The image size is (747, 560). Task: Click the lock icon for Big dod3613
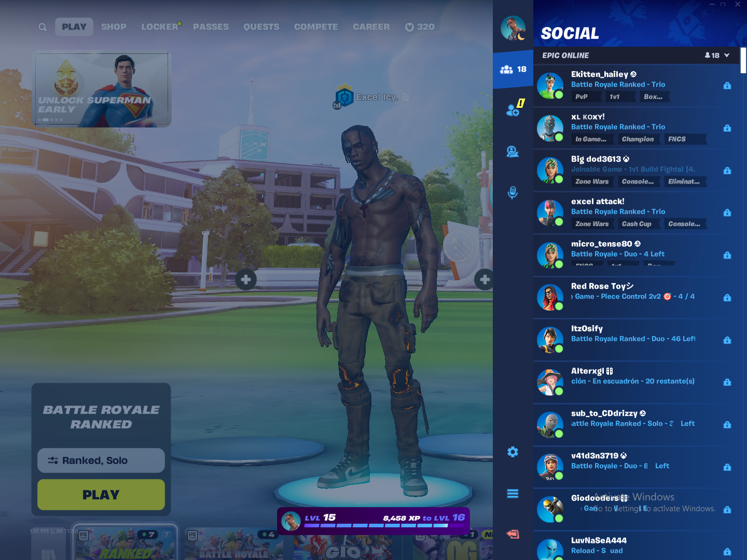pos(727,171)
